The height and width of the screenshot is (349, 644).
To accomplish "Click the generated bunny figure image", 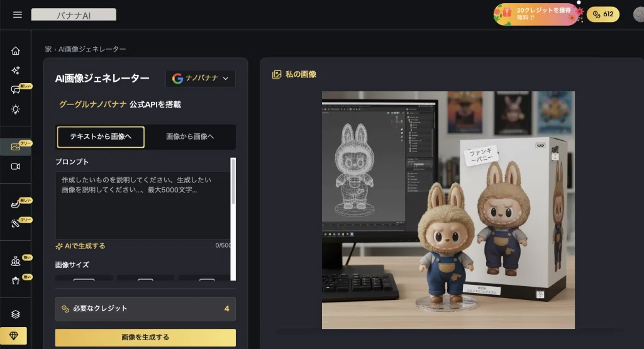I will 448,210.
